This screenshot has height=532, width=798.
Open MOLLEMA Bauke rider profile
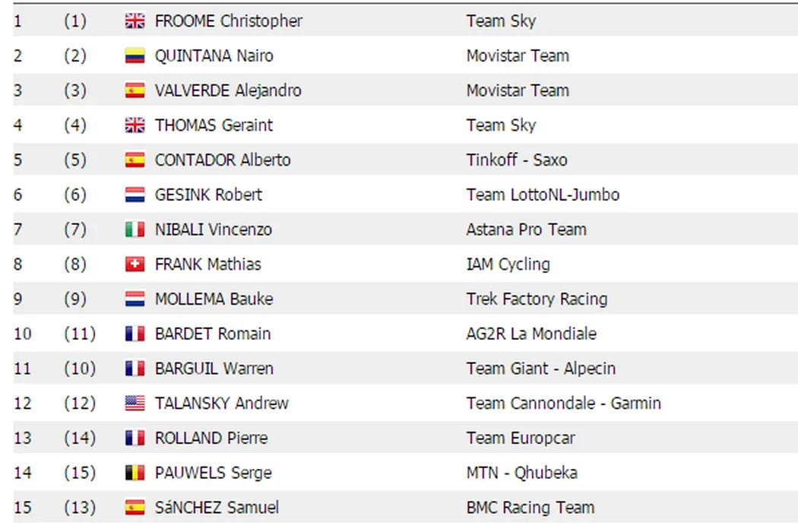point(213,299)
